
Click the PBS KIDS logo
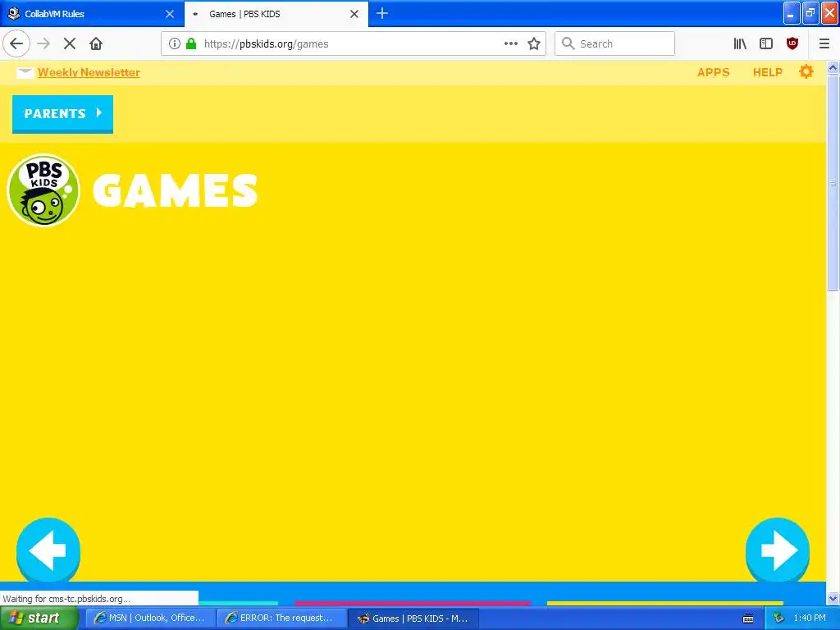(43, 190)
